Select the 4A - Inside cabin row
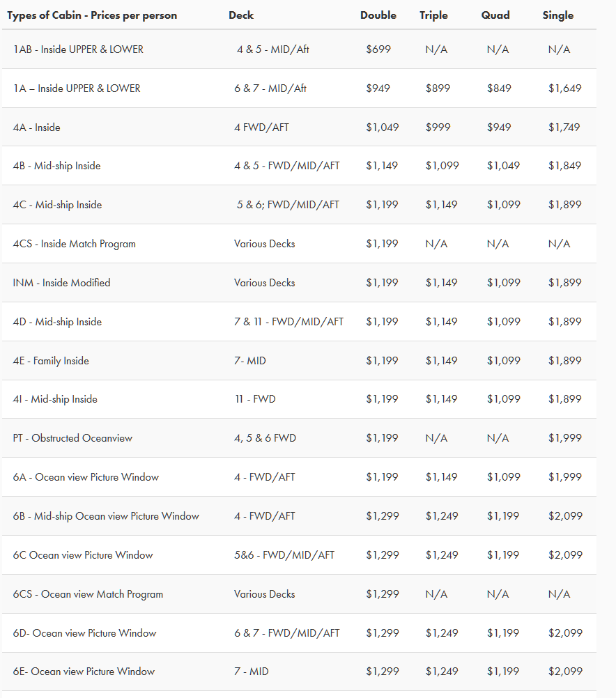The image size is (616, 698). (300, 127)
